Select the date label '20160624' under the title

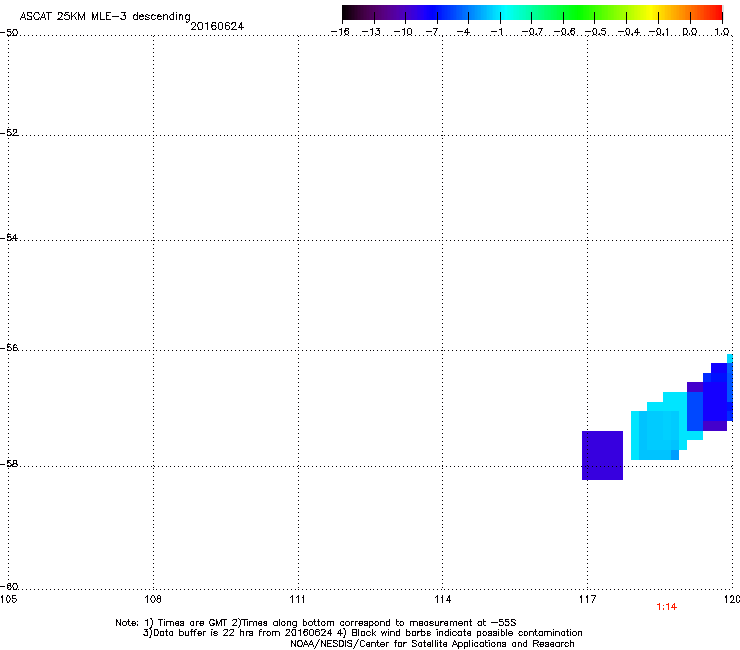point(217,26)
